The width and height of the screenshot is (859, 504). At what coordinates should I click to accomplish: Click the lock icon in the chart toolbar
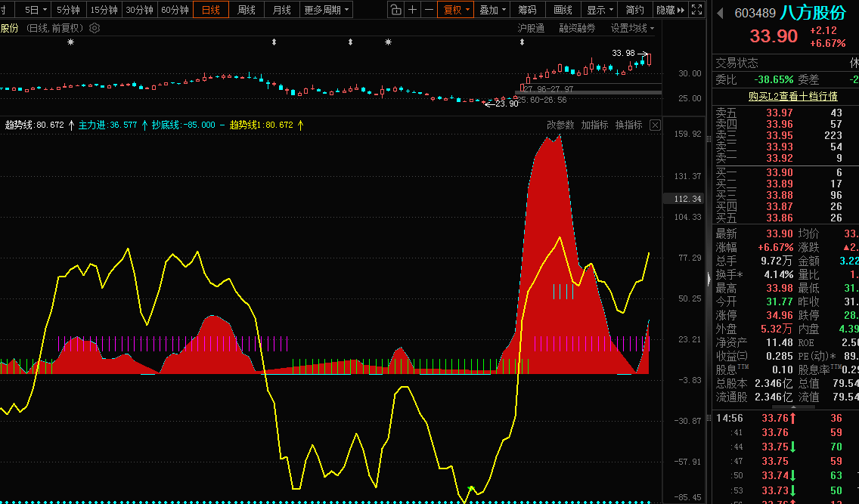click(x=396, y=10)
